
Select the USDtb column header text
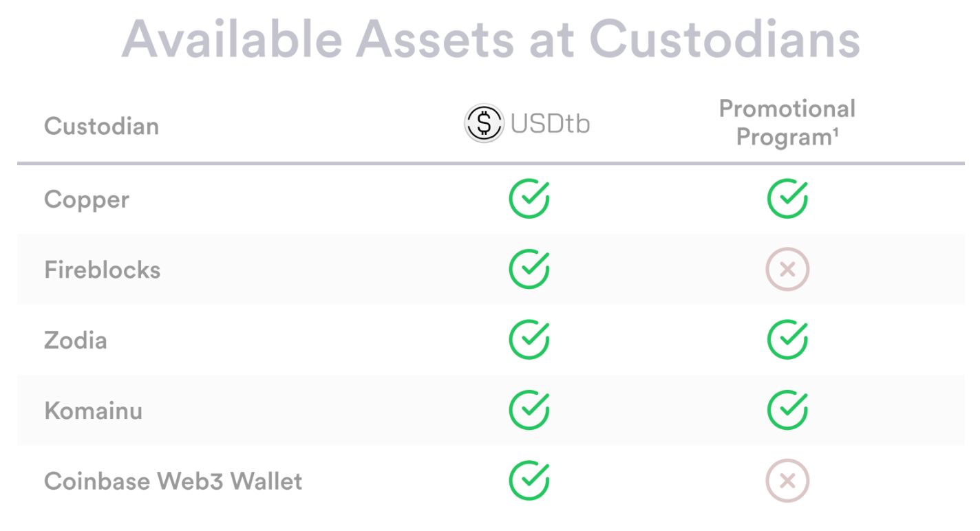[x=550, y=124]
